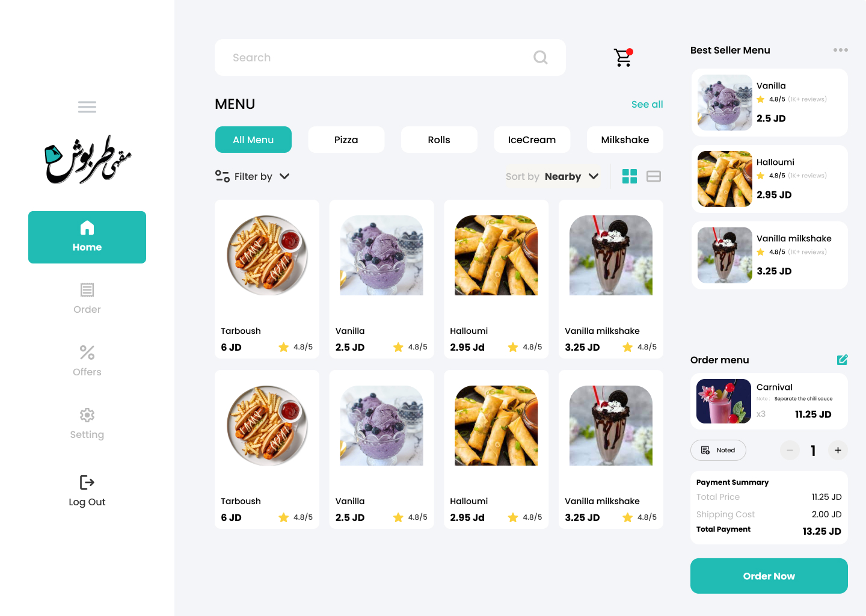Open the Sort by Nearby dropdown

coord(552,176)
